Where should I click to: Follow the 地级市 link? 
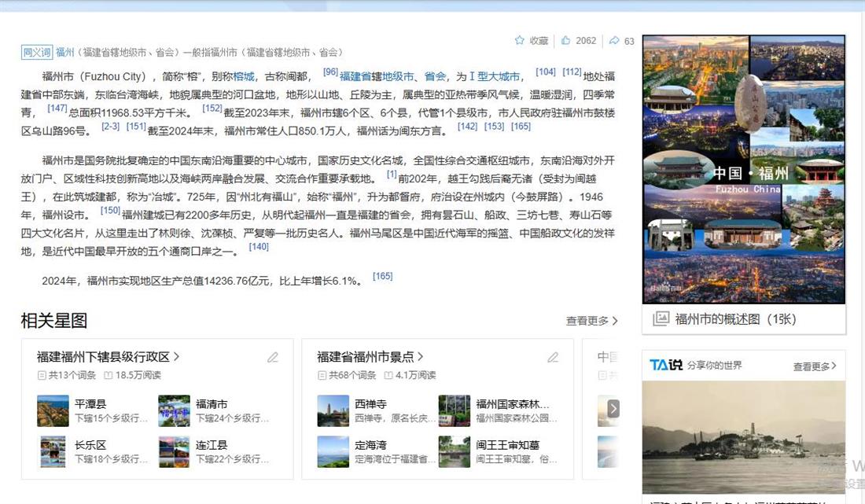coord(398,76)
